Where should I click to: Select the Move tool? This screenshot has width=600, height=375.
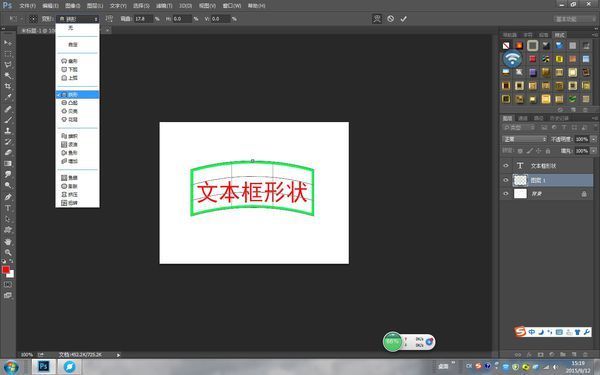[x=8, y=42]
